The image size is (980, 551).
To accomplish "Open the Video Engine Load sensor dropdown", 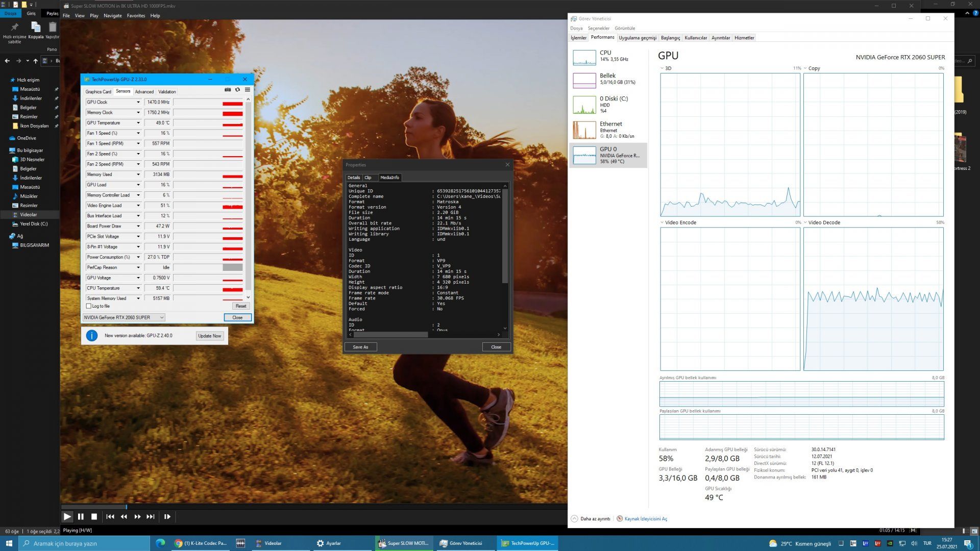I will pyautogui.click(x=138, y=206).
